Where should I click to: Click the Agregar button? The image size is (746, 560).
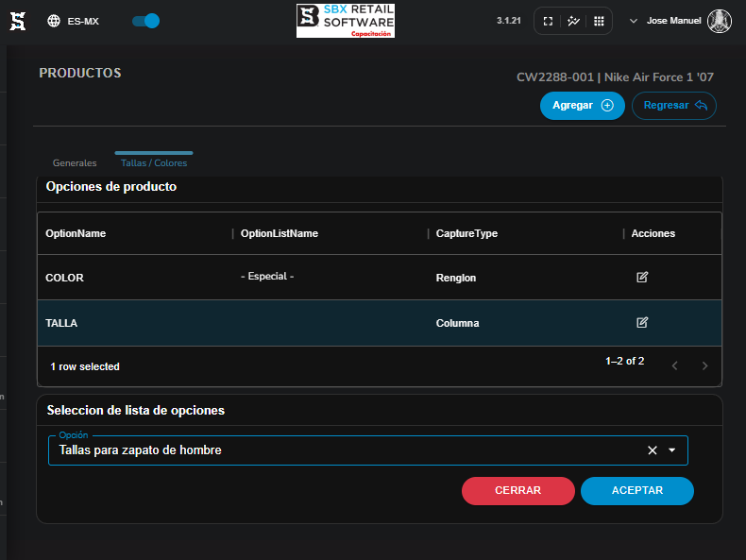pyautogui.click(x=583, y=106)
